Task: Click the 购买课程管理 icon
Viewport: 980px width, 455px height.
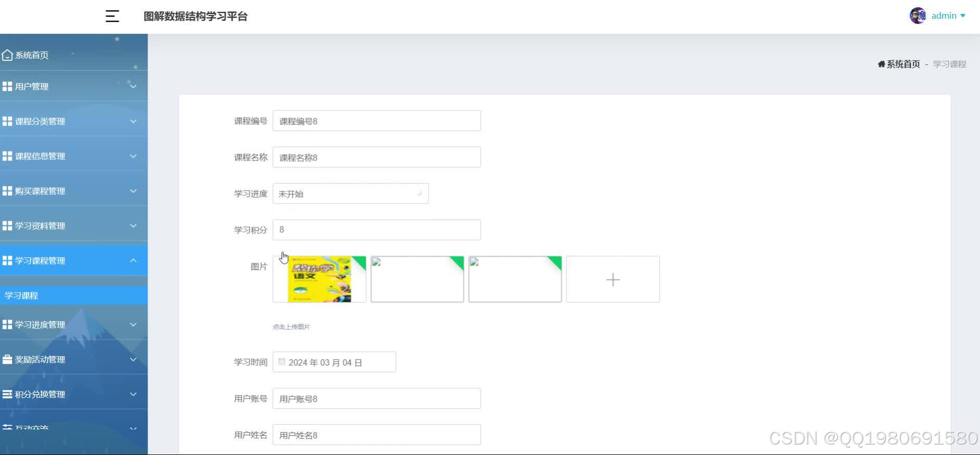Action: click(x=7, y=190)
